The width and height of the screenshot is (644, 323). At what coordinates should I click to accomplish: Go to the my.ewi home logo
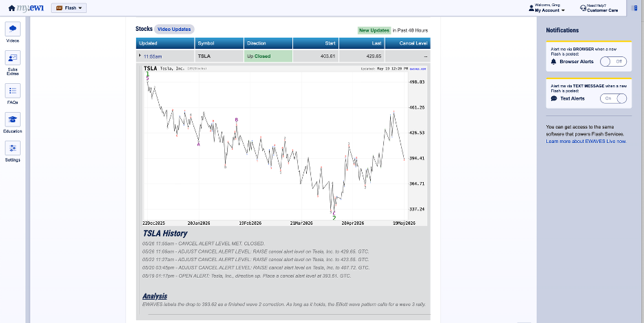pos(25,8)
